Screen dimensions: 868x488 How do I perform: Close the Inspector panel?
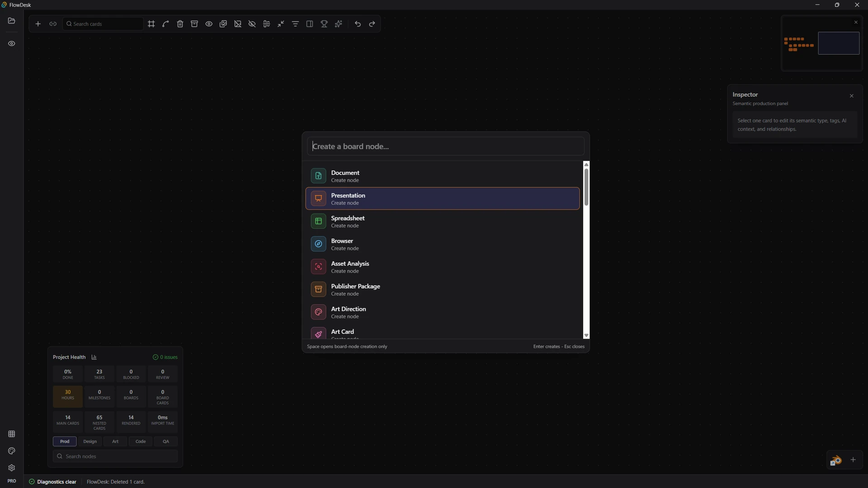click(852, 96)
